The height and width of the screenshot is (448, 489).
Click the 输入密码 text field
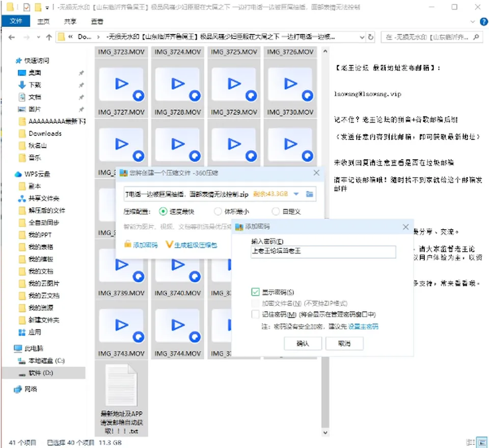(323, 251)
